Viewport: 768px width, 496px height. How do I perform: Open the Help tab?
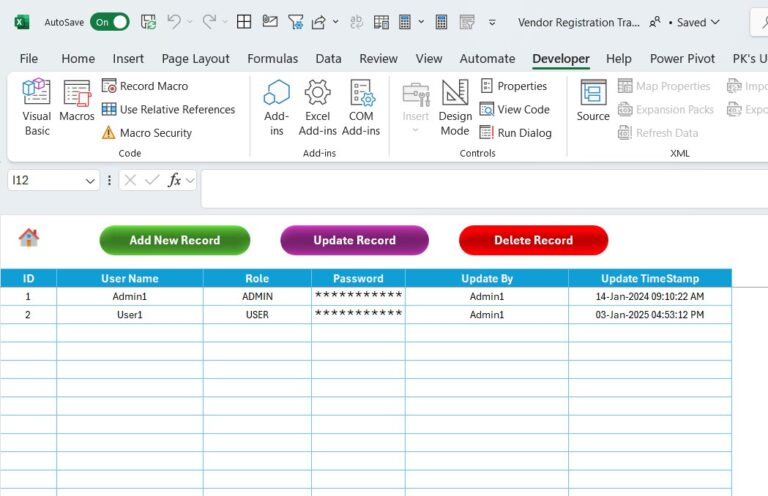pos(619,59)
